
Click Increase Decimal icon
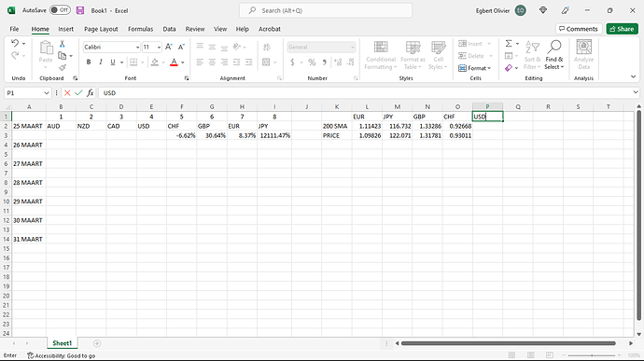[x=338, y=62]
